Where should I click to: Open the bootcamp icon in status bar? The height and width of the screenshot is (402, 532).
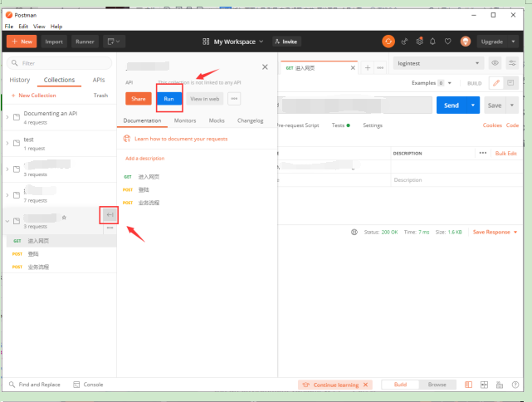coord(500,385)
